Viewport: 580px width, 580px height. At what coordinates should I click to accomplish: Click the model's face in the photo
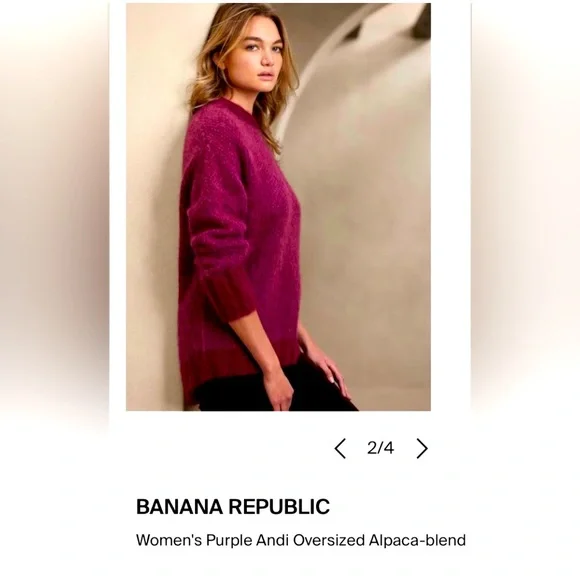pos(260,57)
